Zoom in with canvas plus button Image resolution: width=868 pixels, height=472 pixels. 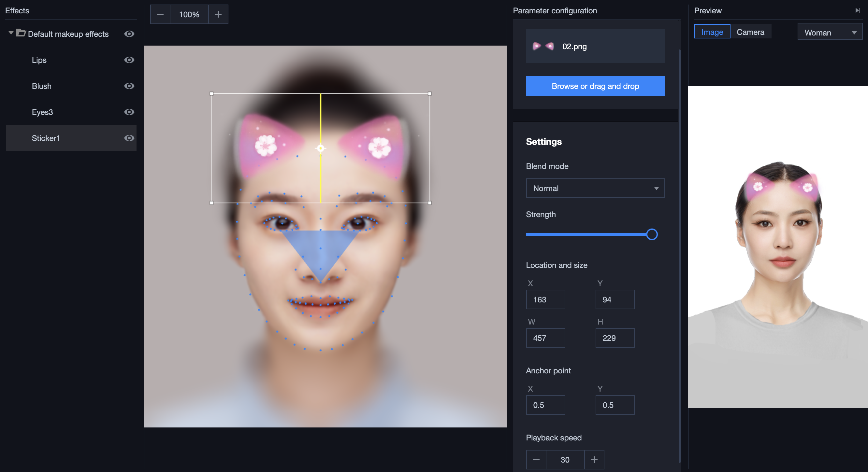218,14
